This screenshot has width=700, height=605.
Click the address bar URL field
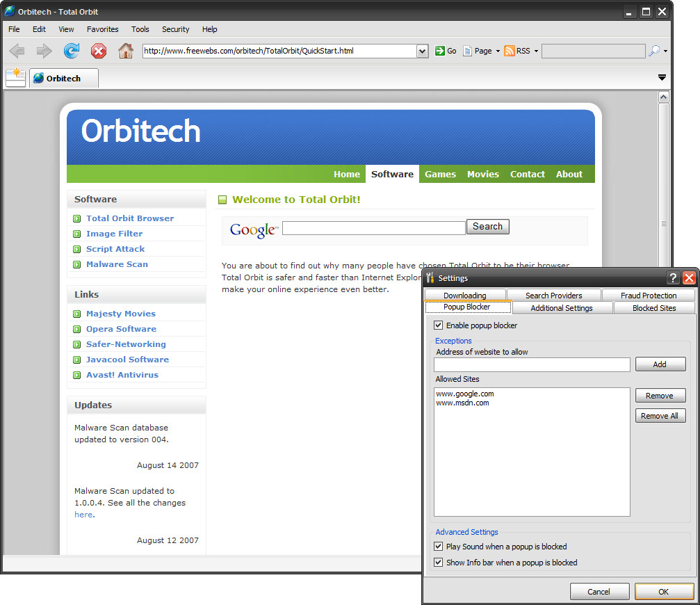(x=279, y=51)
